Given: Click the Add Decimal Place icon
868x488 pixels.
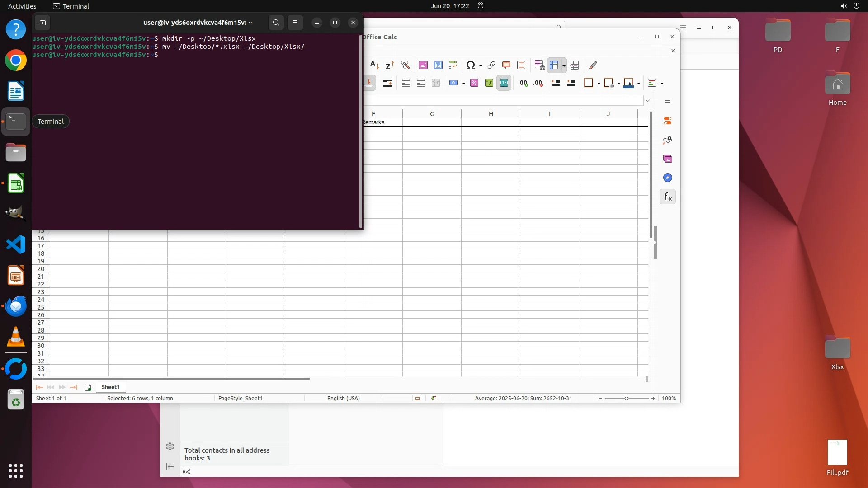Looking at the screenshot, I should [523, 83].
